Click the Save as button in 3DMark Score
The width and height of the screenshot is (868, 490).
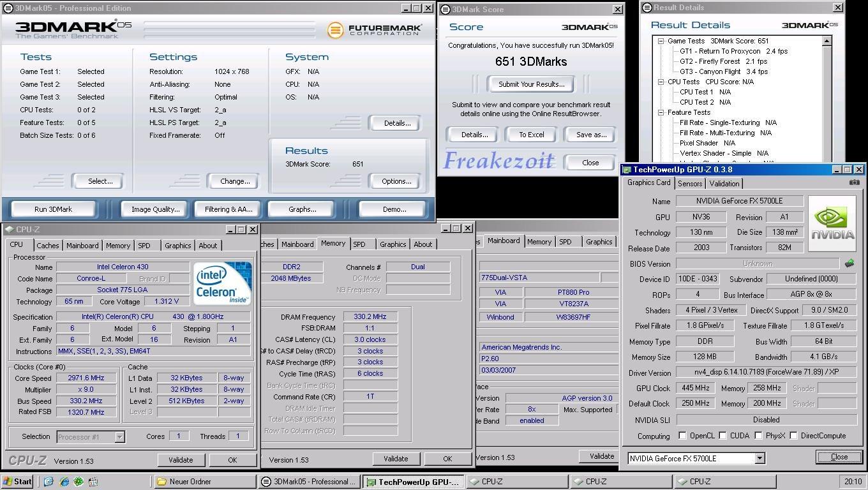point(591,135)
